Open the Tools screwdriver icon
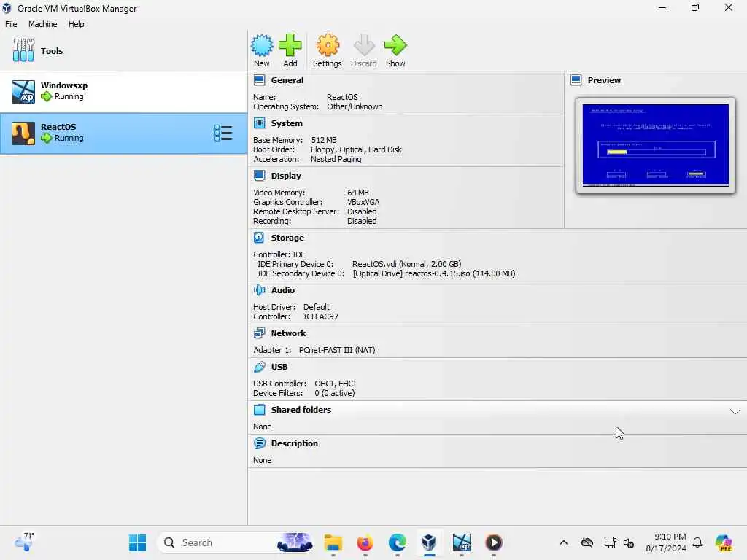The image size is (747, 560). click(x=23, y=50)
